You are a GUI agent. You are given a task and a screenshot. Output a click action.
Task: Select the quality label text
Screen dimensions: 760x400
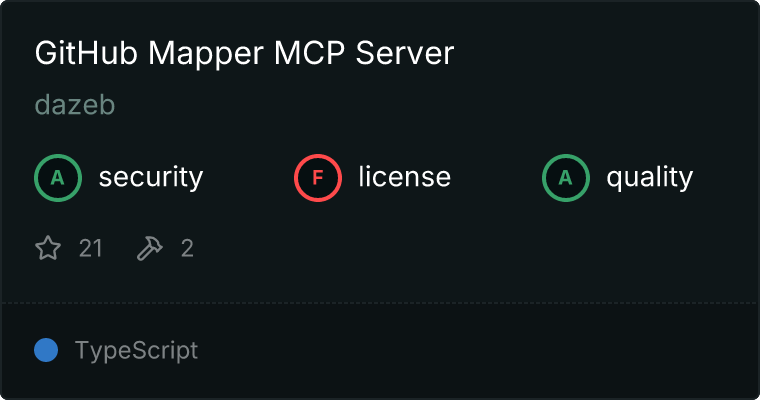(x=649, y=177)
